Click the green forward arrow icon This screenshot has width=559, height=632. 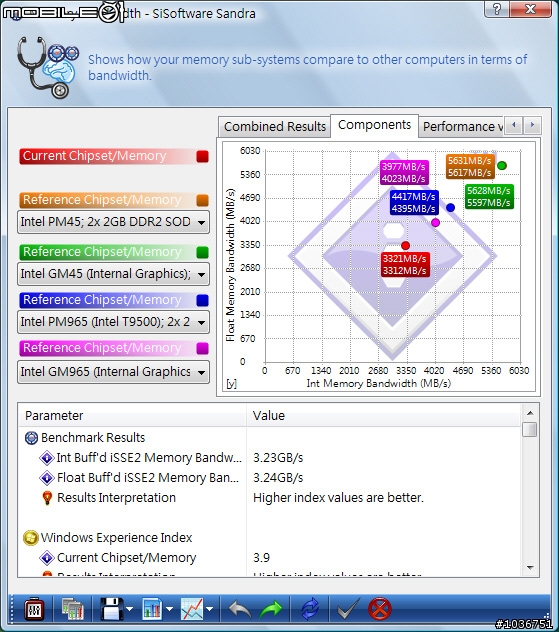click(x=271, y=609)
